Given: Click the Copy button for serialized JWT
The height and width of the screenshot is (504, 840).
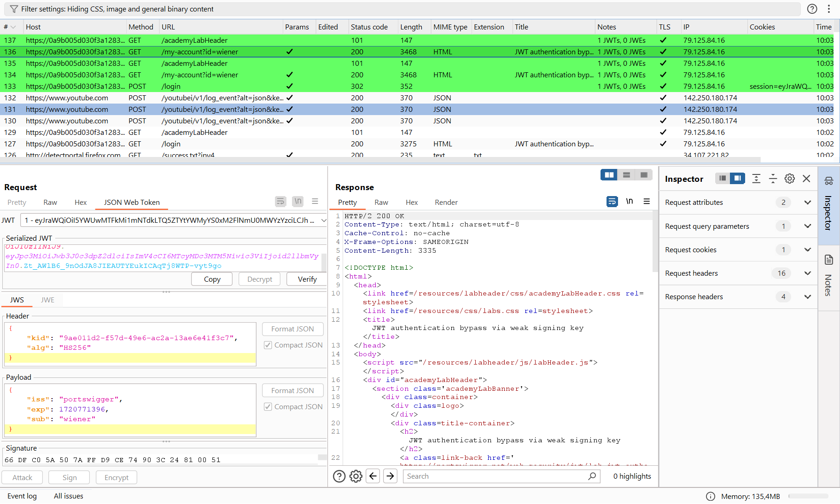Looking at the screenshot, I should tap(212, 279).
